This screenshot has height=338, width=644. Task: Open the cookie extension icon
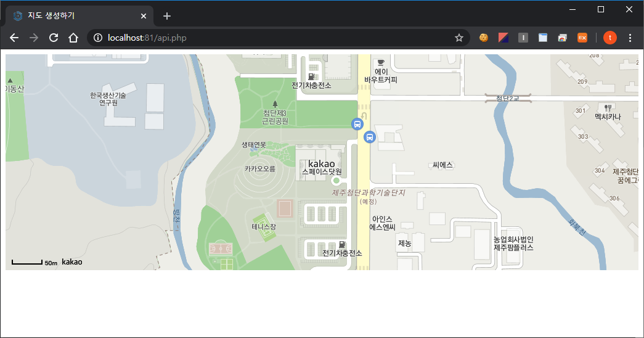[484, 38]
